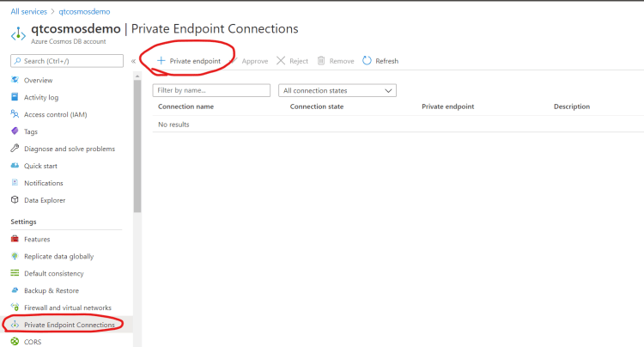The height and width of the screenshot is (347, 644).
Task: Click the Quick start cloud icon
Action: pos(15,166)
